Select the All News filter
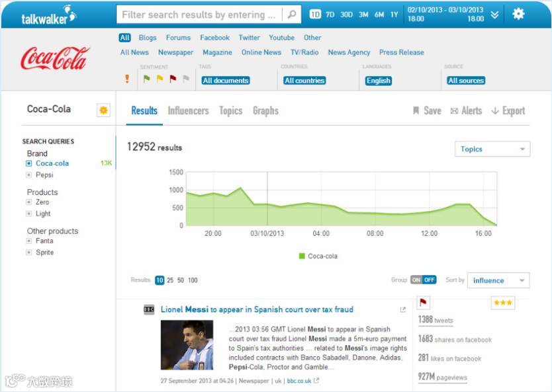The height and width of the screenshot is (392, 552). 134,52
